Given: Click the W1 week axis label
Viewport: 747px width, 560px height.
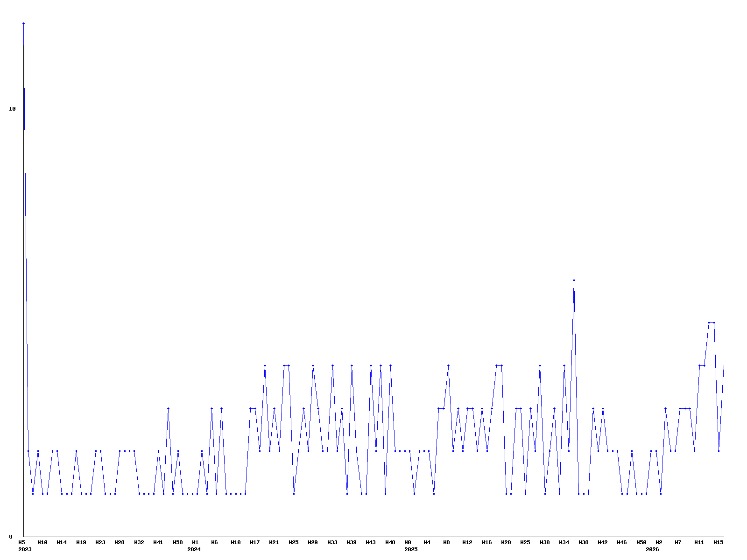Looking at the screenshot, I should coord(195,542).
